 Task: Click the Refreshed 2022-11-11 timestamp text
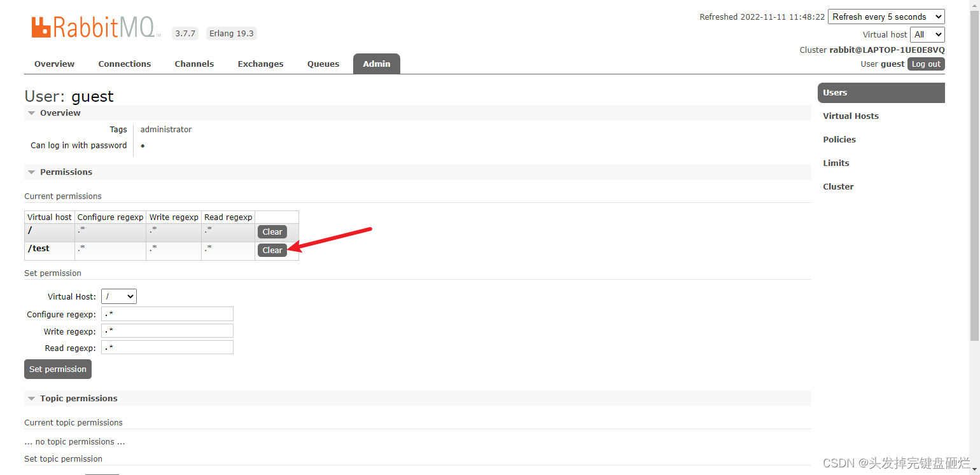762,17
